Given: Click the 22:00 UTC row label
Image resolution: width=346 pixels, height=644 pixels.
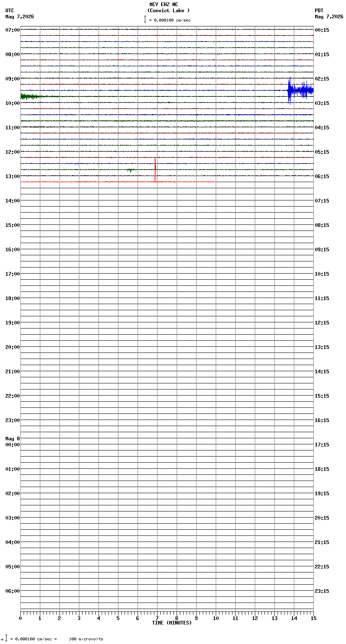Looking at the screenshot, I should coord(13,396).
